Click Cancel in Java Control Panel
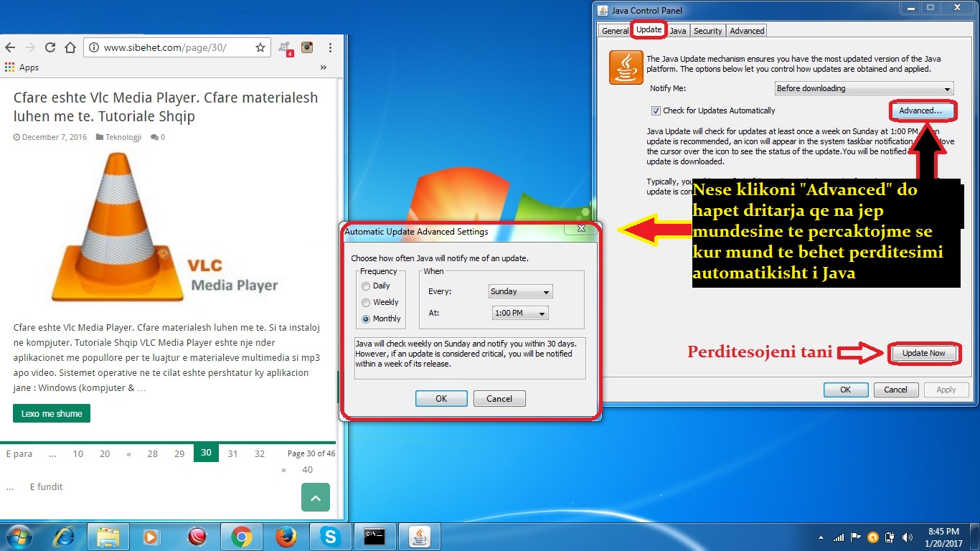Viewport: 980px width, 551px height. [895, 390]
